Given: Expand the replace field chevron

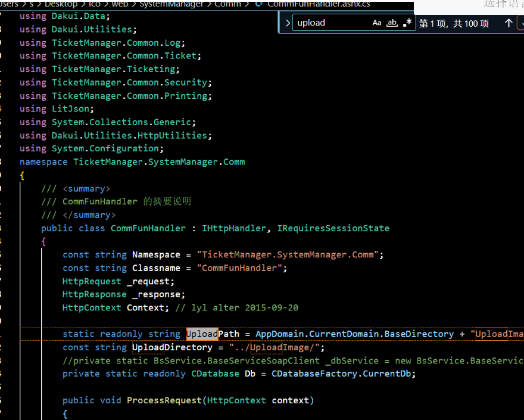Looking at the screenshot, I should 288,23.
